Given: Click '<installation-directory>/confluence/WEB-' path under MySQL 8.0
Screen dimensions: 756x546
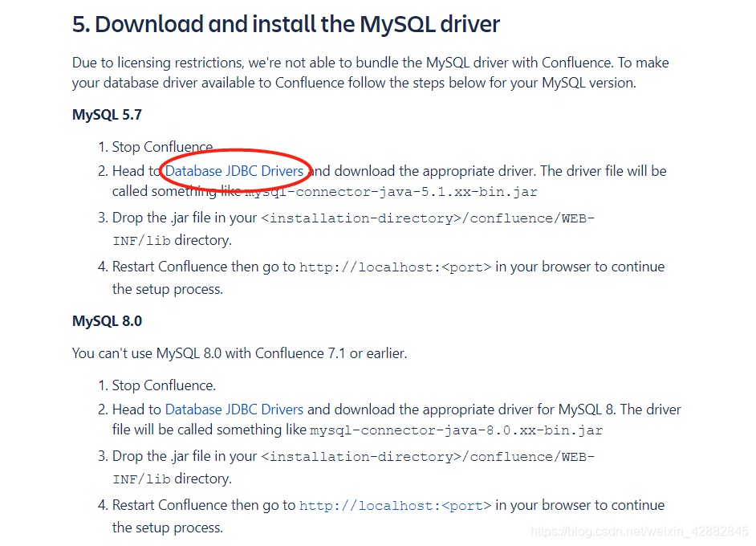Looking at the screenshot, I should click(428, 457).
